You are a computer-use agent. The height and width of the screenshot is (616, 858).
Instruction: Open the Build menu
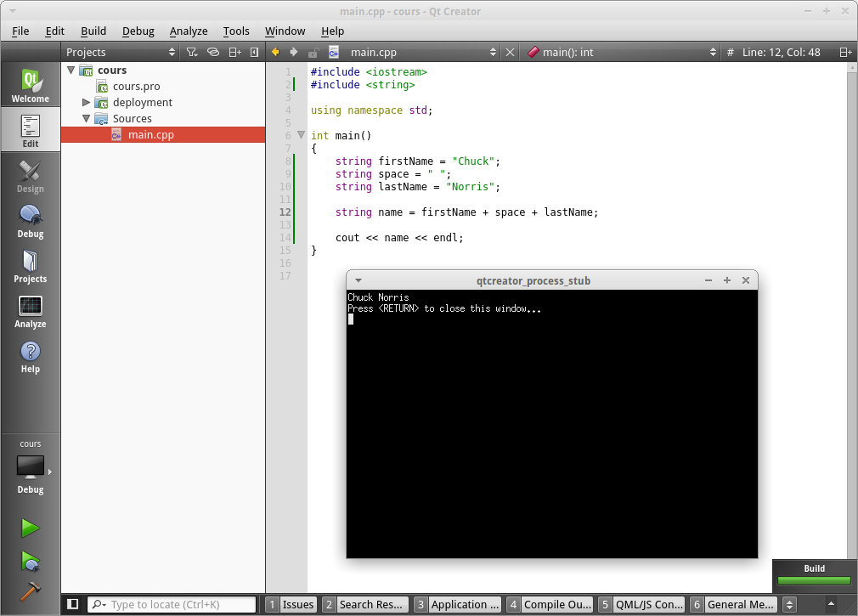[93, 31]
